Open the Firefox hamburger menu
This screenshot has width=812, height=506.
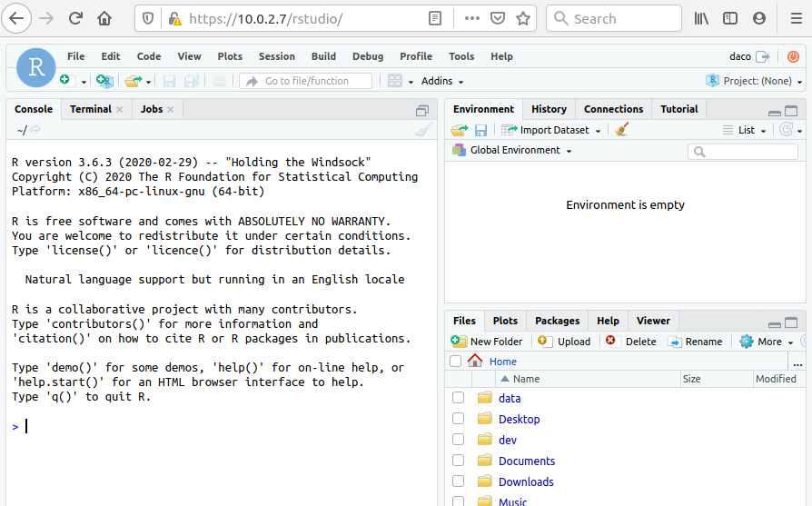click(797, 19)
